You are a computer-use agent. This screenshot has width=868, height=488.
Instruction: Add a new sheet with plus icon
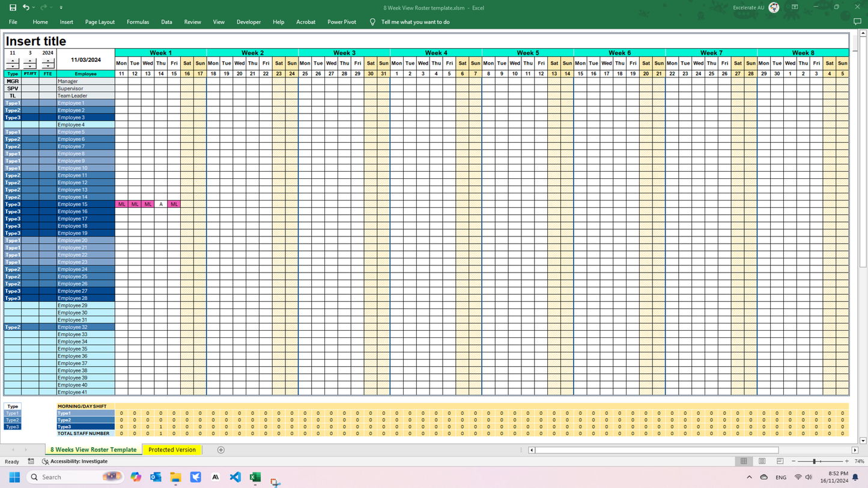[x=220, y=450]
